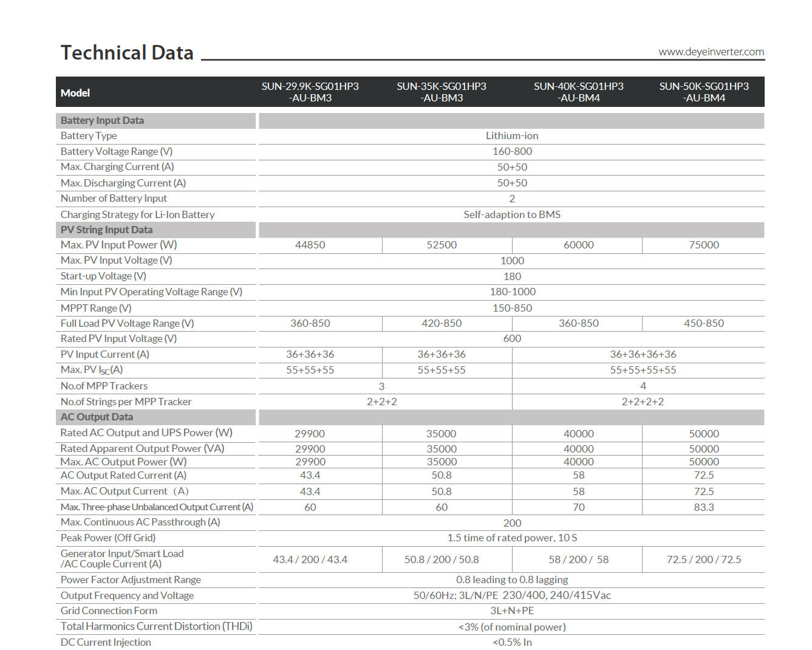The height and width of the screenshot is (650, 812).
Task: Click 'Max. Continuous AC Passthrough (A)' label
Action: tap(140, 522)
